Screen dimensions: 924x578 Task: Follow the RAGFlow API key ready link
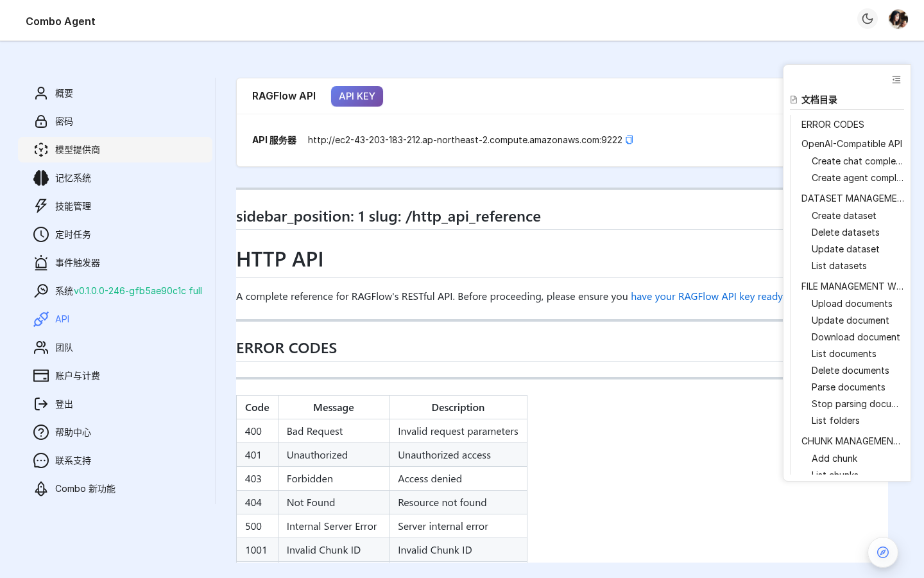click(x=706, y=296)
